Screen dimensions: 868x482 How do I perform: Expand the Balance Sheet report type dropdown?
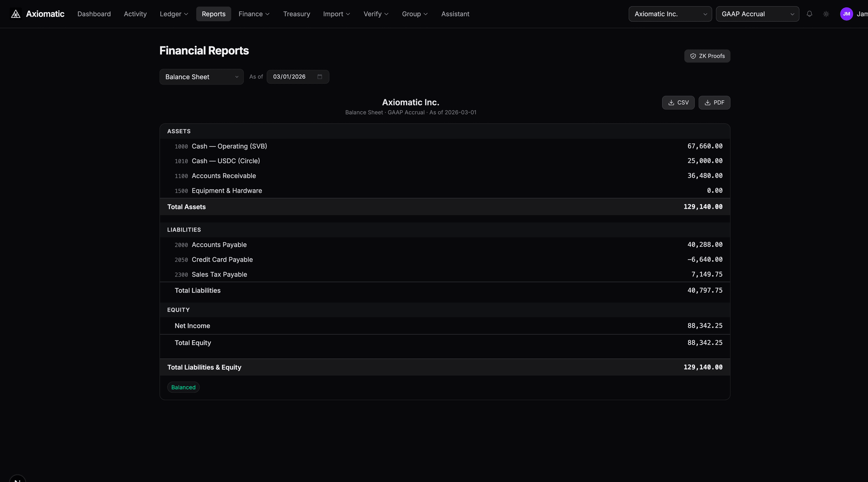tap(201, 77)
